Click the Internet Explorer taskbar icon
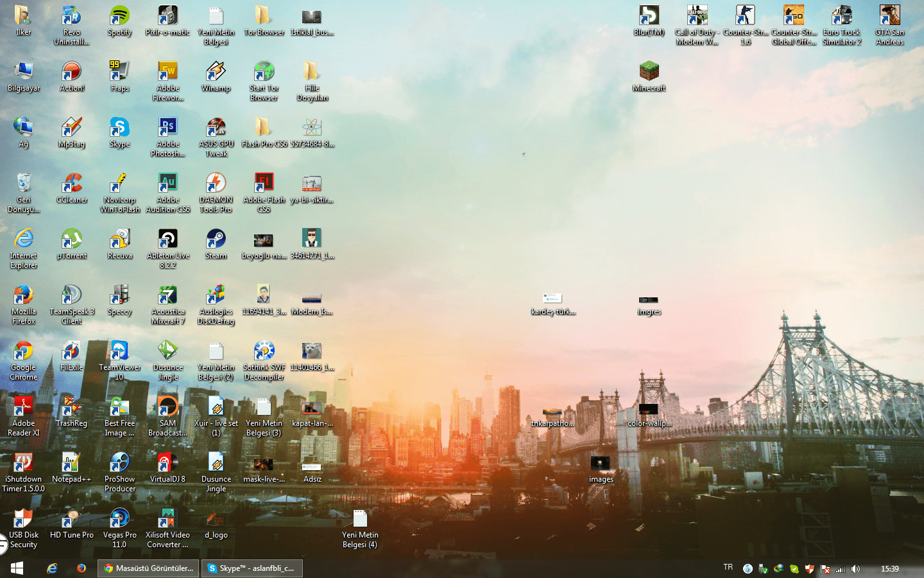Screen dimensions: 924x578 [x=52, y=568]
